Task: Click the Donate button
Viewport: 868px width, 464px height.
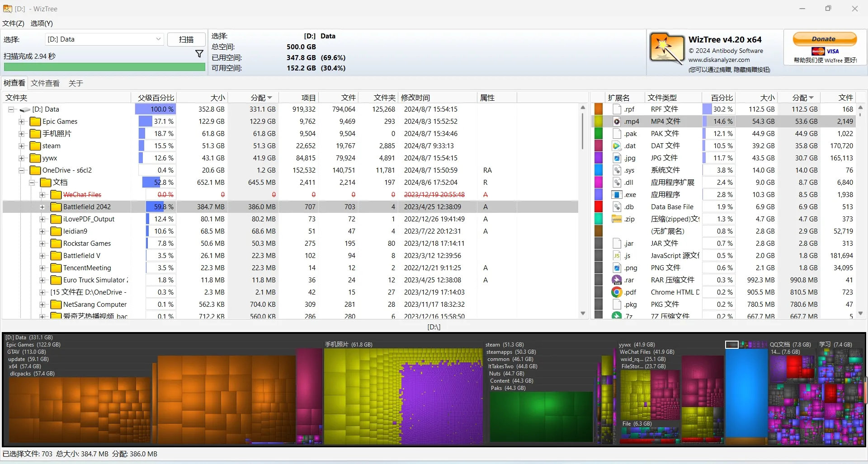Action: [x=825, y=39]
